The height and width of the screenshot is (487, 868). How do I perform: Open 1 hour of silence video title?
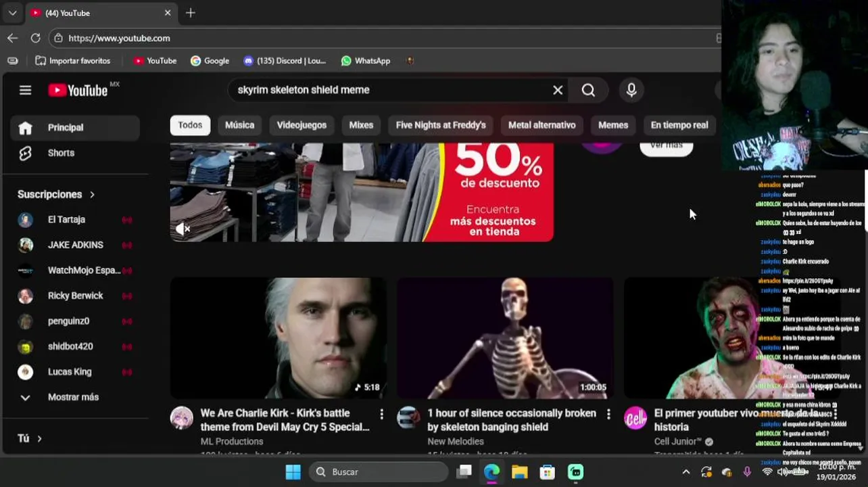512,420
